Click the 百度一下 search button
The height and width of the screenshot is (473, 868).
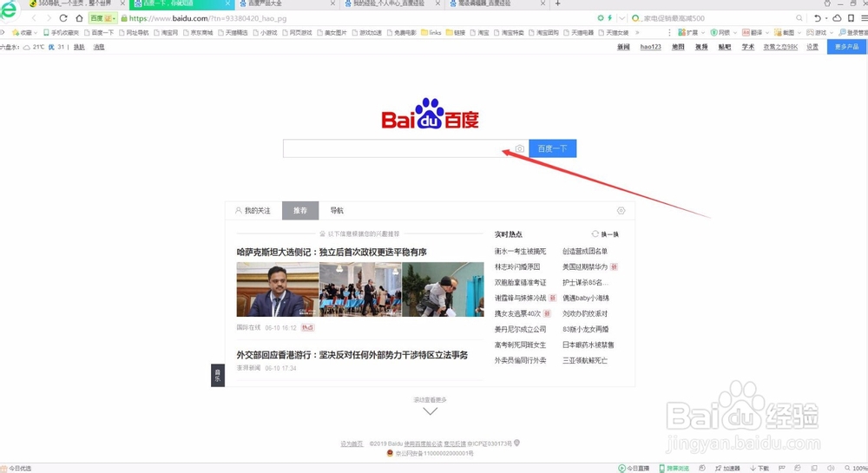[552, 148]
